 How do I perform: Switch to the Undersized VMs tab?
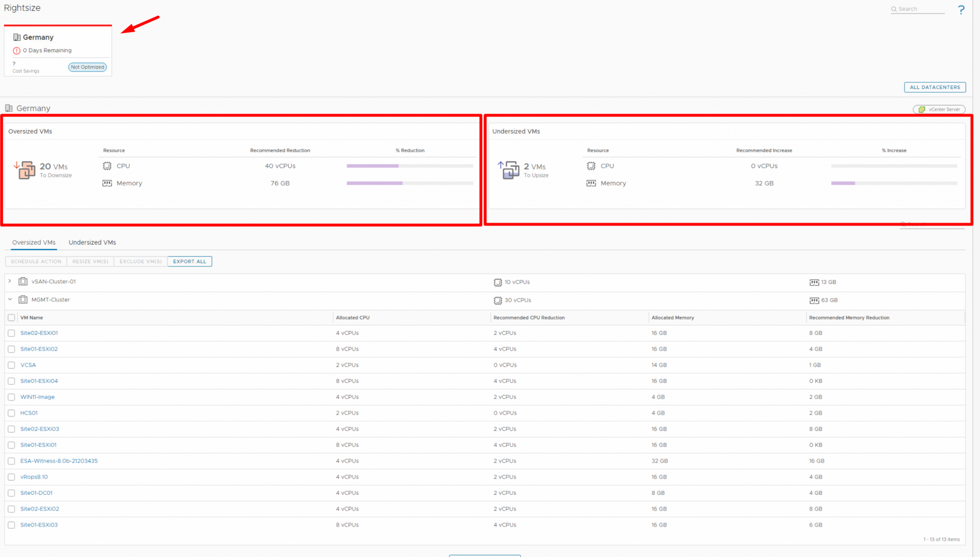pyautogui.click(x=92, y=242)
